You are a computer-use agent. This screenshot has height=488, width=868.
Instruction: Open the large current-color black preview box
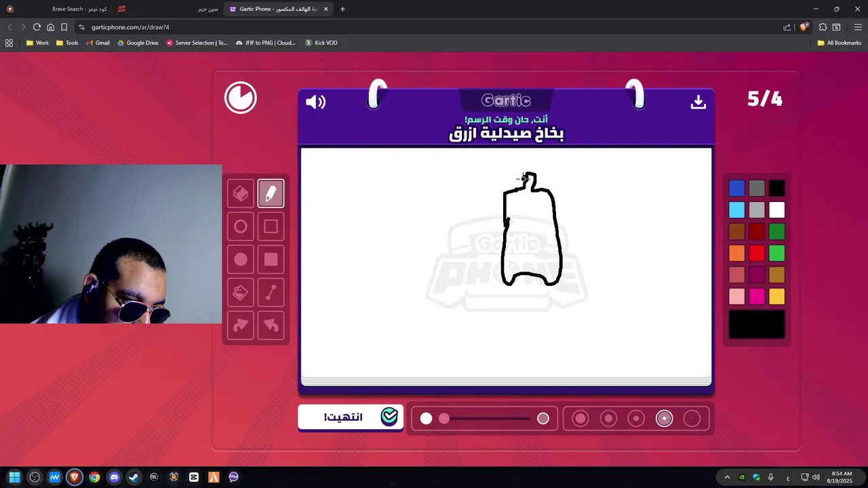757,325
